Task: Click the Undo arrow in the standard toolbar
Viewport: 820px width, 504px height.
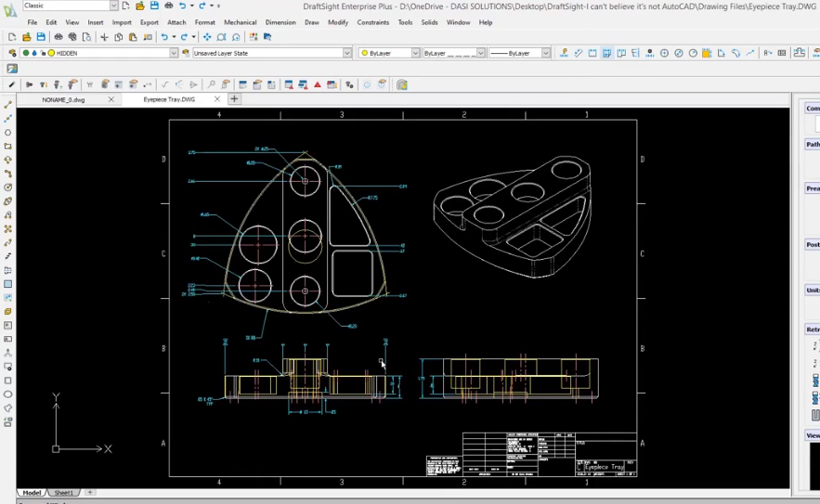Action: point(164,37)
